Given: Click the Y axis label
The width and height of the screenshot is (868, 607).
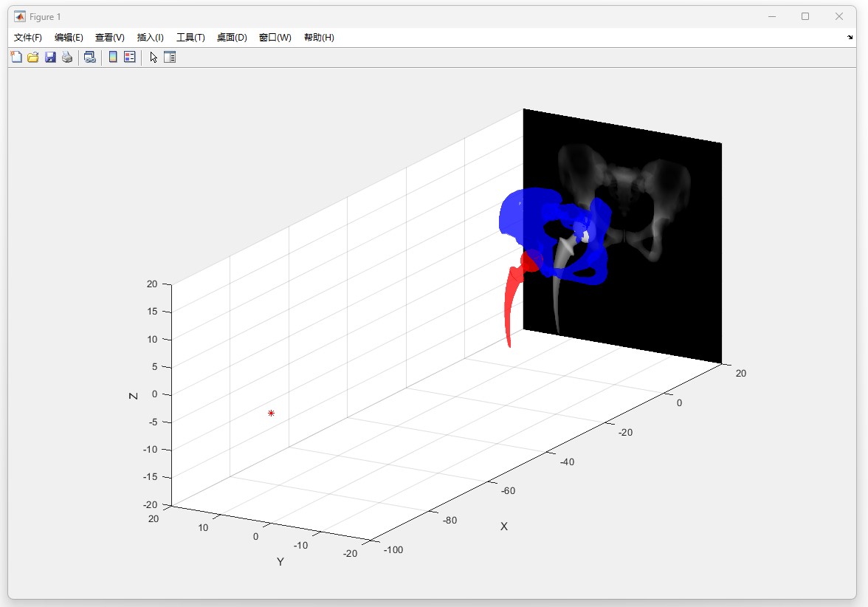Looking at the screenshot, I should tap(280, 561).
